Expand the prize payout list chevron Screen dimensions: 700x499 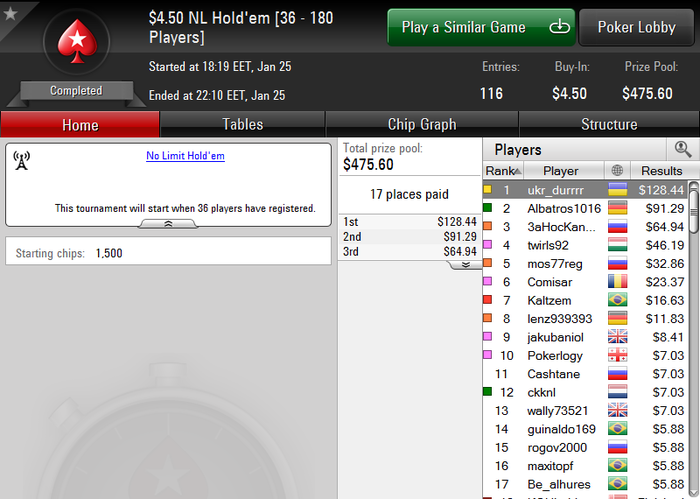465,265
